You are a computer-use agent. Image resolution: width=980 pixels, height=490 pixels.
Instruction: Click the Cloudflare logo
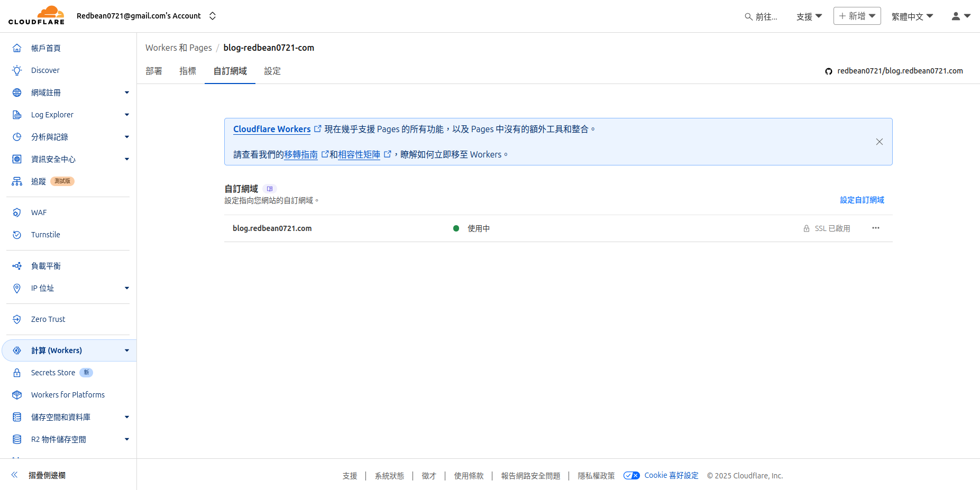click(x=35, y=15)
